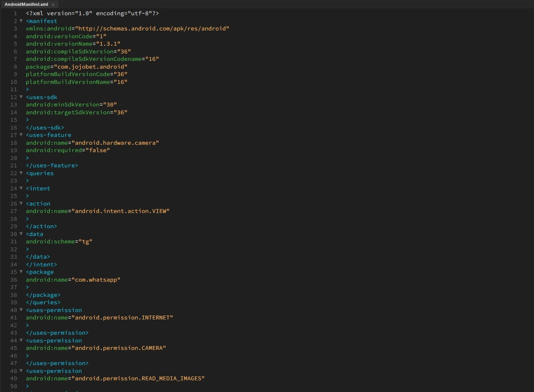This screenshot has height=392, width=534.
Task: Click the </action> closing tag
Action: coord(41,226)
